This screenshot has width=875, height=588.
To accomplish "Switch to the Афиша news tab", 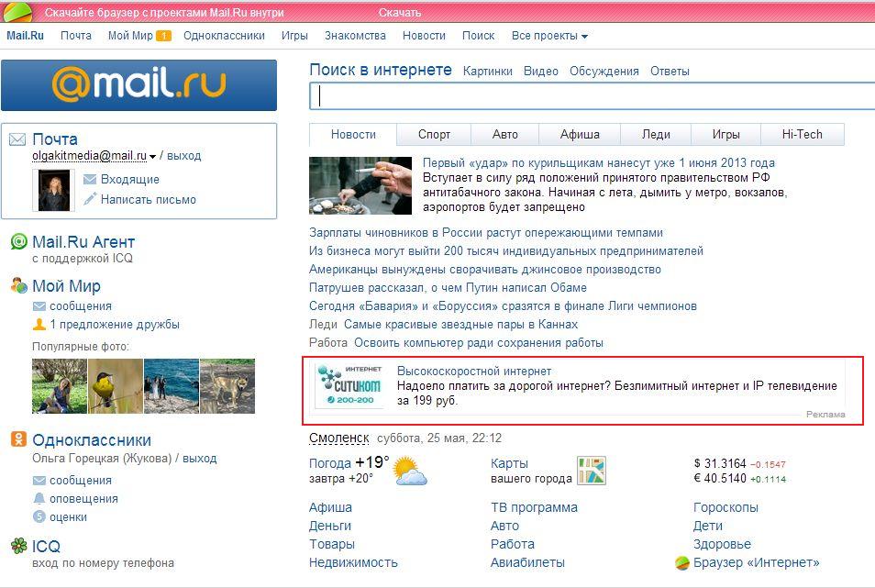I will click(x=580, y=135).
